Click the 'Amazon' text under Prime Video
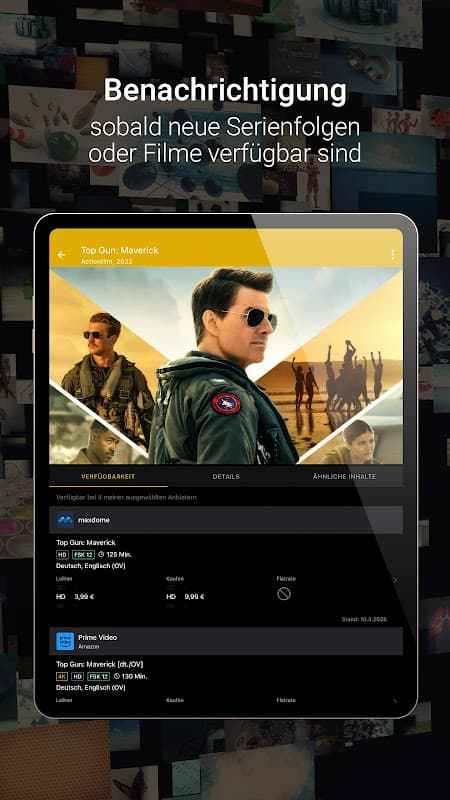Image resolution: width=450 pixels, height=800 pixels. (89, 646)
